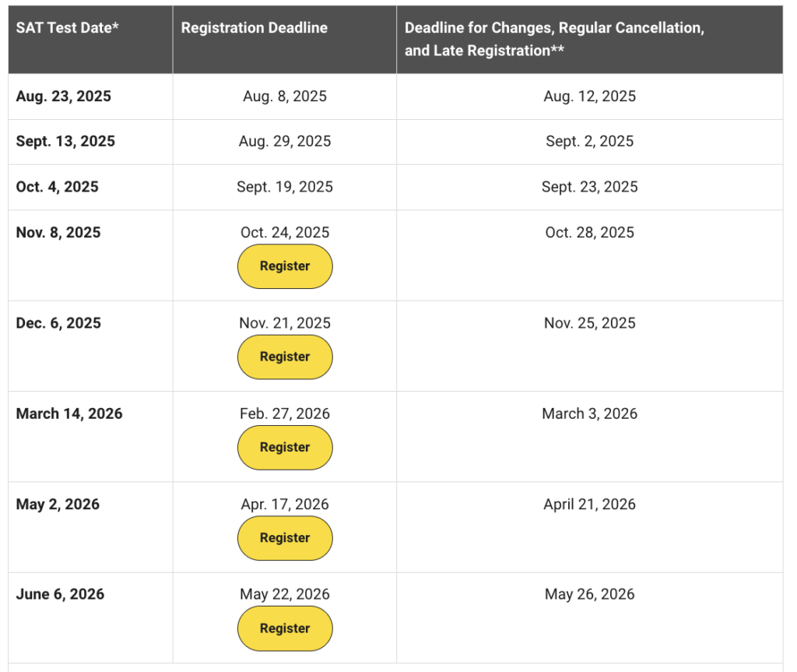
Task: Click the Dec. 6, 2025 test date cell
Action: point(58,323)
